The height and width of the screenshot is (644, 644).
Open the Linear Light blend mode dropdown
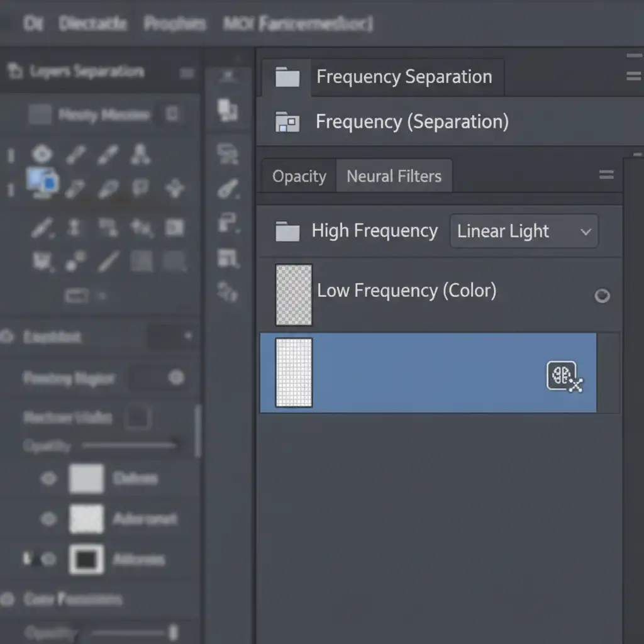click(x=524, y=231)
